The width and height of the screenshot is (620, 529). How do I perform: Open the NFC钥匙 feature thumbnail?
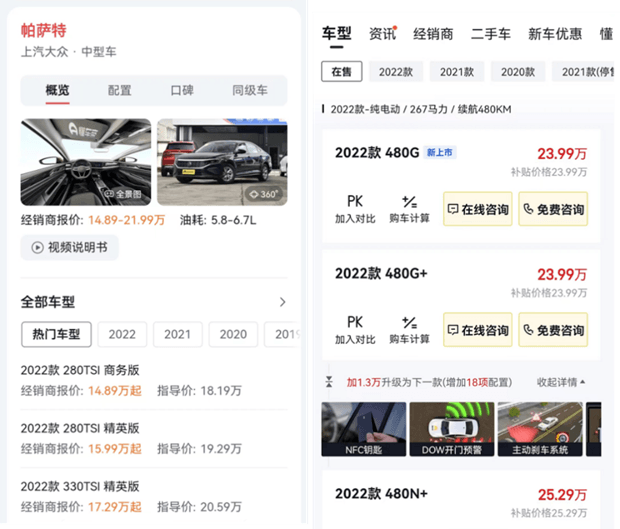point(364,429)
